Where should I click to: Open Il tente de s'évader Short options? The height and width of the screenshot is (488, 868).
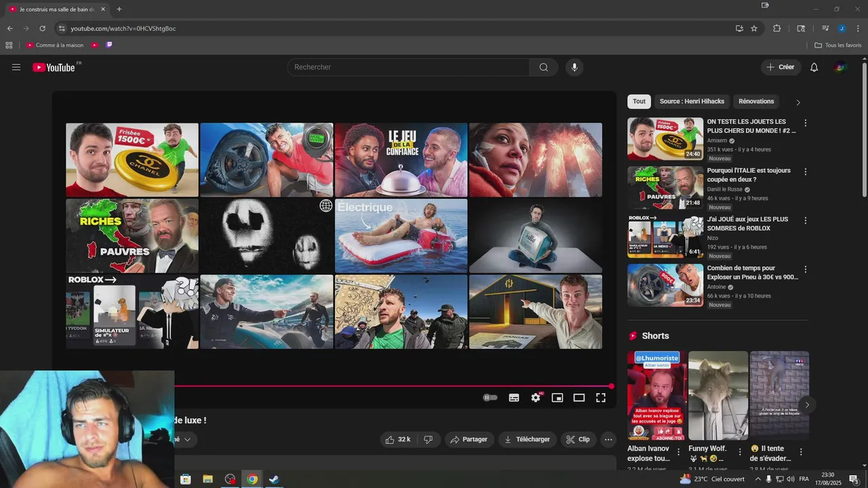pyautogui.click(x=801, y=452)
